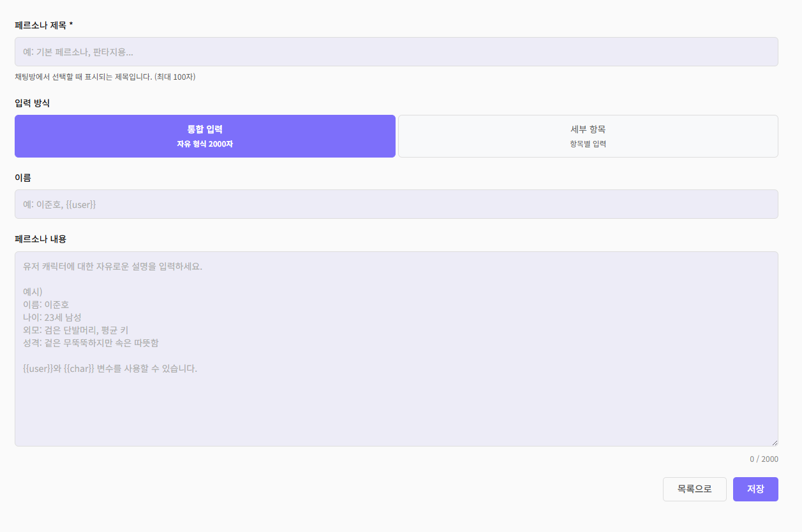Click the 입력 방식 section label
The height and width of the screenshot is (532, 802).
(x=32, y=103)
